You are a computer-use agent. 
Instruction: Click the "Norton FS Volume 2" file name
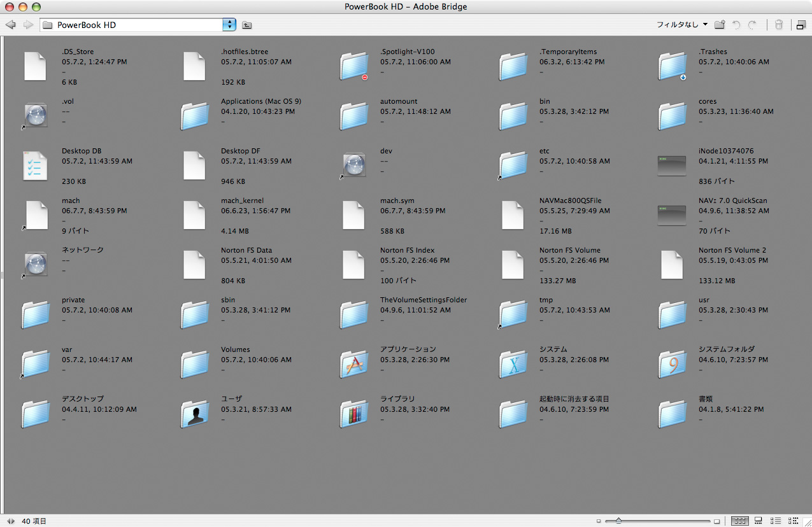tap(732, 250)
